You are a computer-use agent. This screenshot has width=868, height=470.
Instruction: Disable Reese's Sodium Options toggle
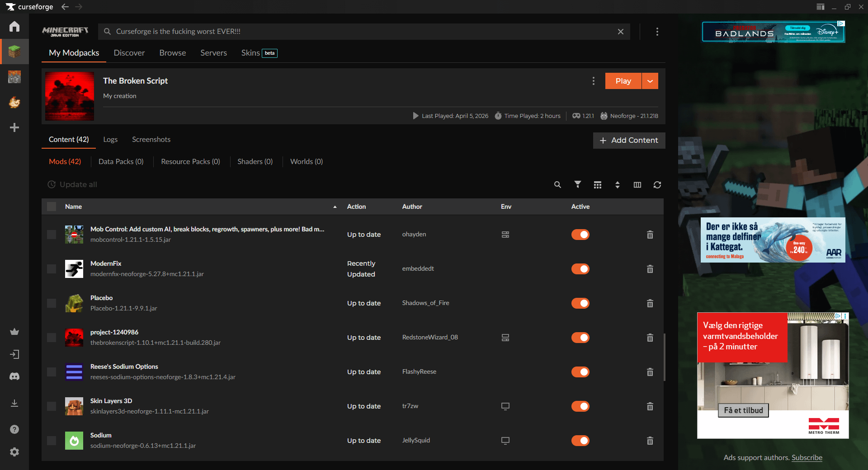(x=580, y=372)
